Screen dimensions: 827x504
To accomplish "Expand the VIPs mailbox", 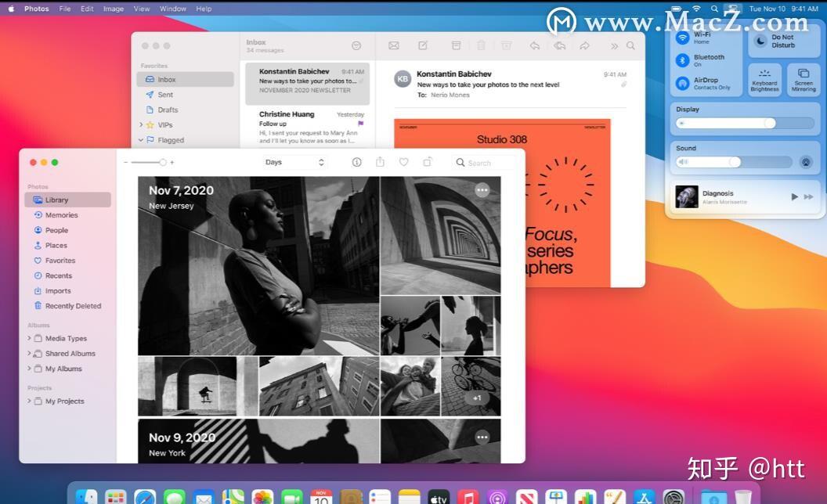I will click(x=139, y=124).
